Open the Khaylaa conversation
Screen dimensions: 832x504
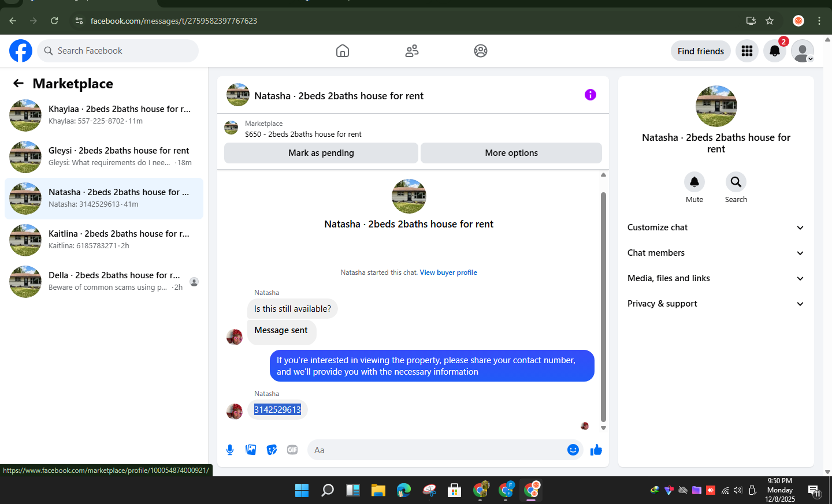pos(104,115)
